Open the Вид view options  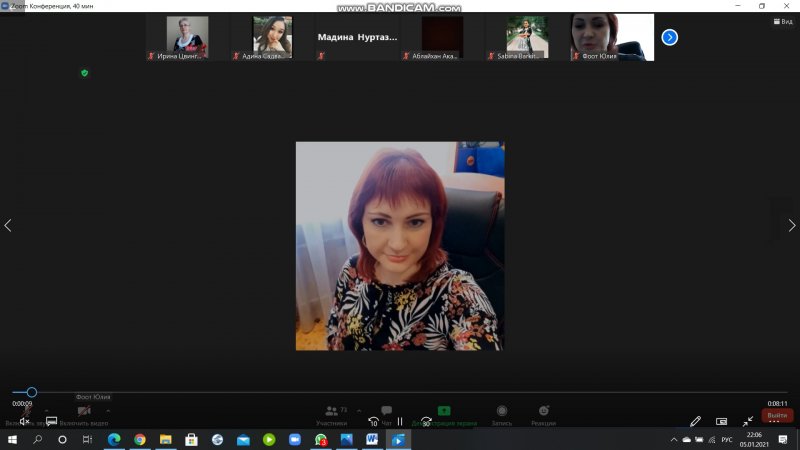click(x=783, y=21)
